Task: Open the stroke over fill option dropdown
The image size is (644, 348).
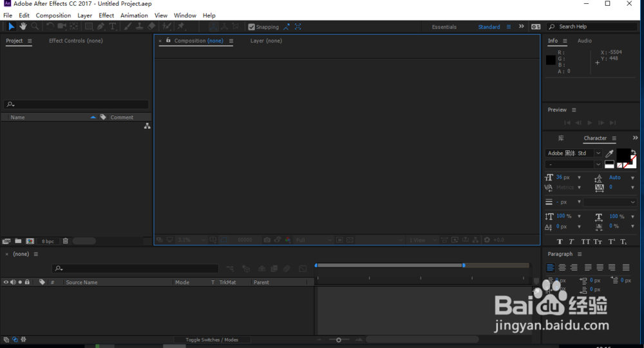Action: (x=610, y=202)
